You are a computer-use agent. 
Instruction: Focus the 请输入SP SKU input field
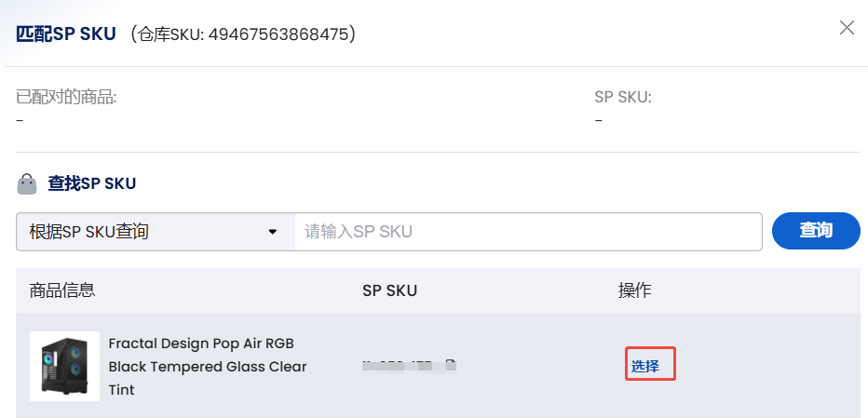click(528, 232)
